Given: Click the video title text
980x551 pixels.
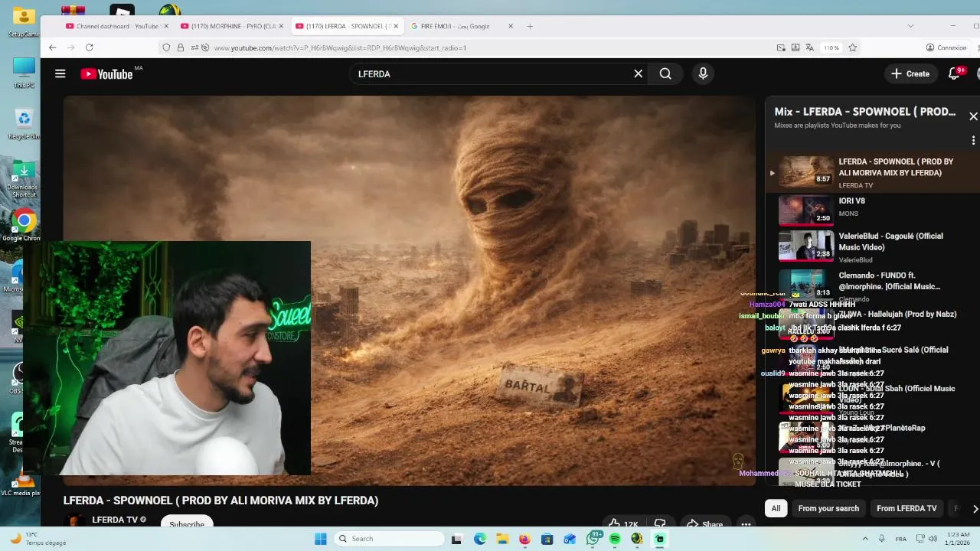Looking at the screenshot, I should (220, 500).
